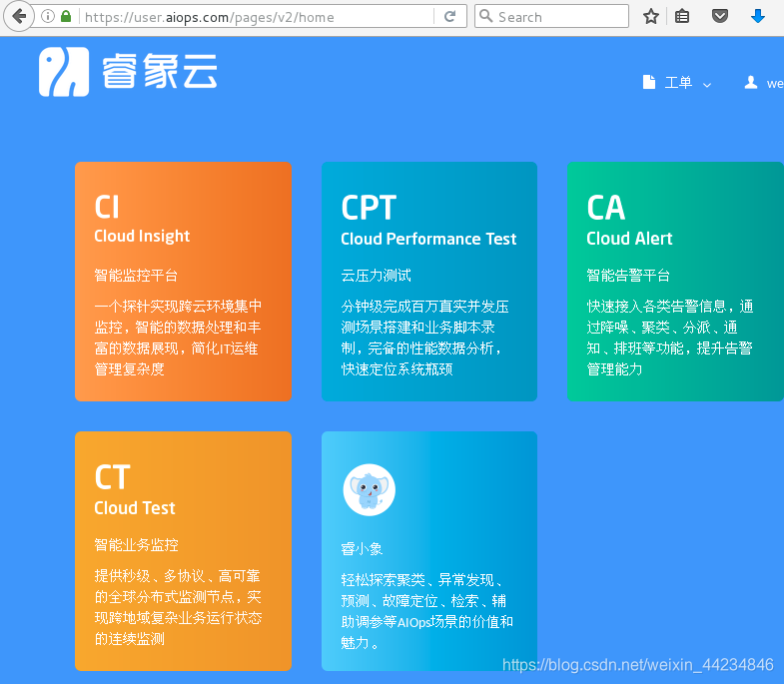Open the 工单 dropdown menu

click(677, 83)
